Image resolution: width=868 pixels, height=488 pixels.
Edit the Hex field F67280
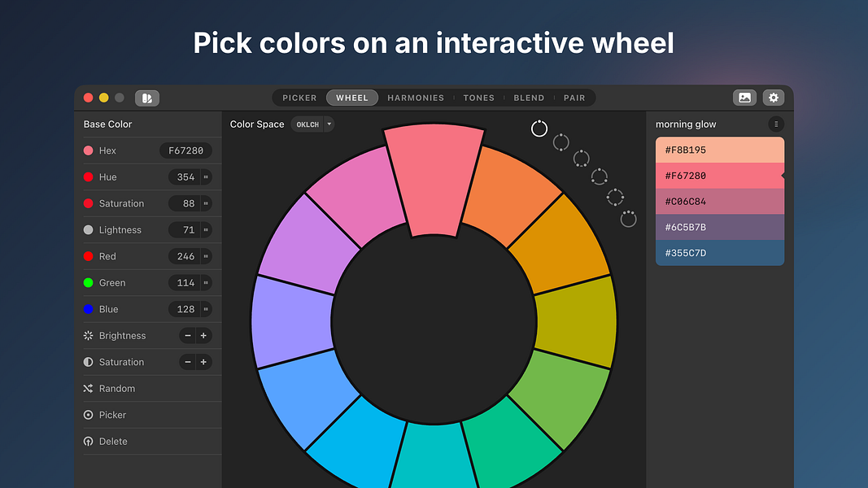point(186,150)
